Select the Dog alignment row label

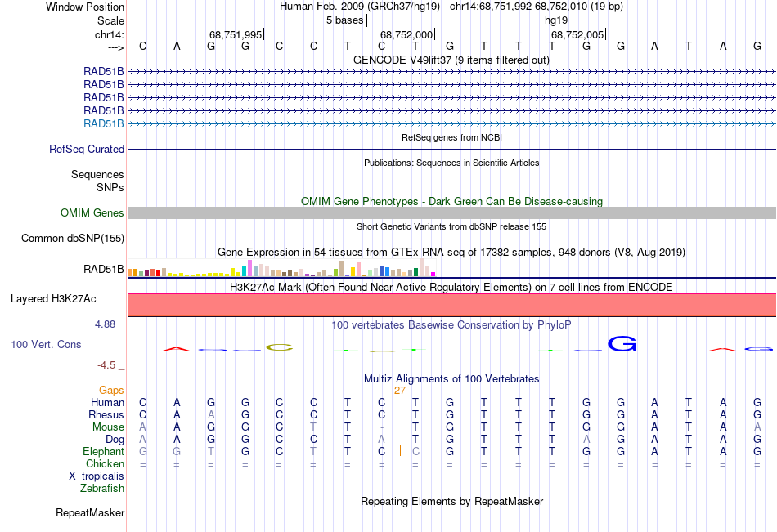pyautogui.click(x=115, y=440)
